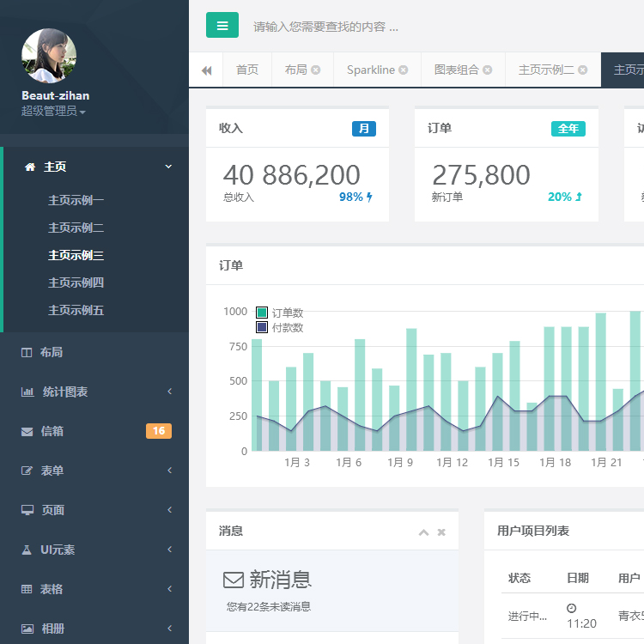This screenshot has width=644, height=644.
Task: Click the search input 请输入您需要查找的内容
Action: [325, 27]
